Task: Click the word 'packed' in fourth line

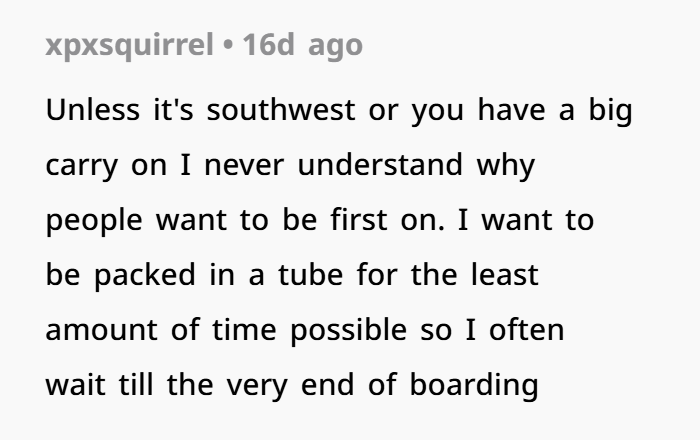Action: click(x=145, y=277)
